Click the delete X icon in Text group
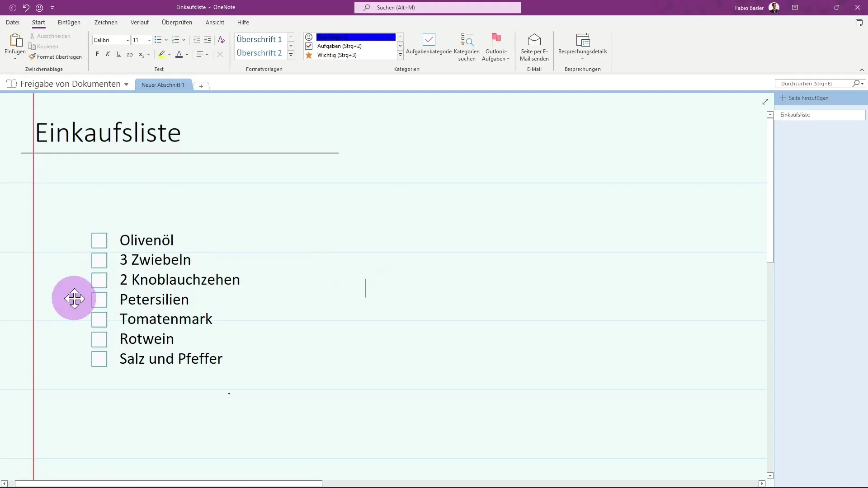 pyautogui.click(x=220, y=54)
